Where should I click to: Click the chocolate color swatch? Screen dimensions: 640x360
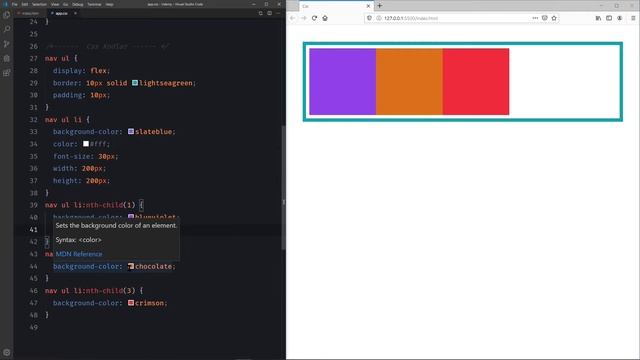[131, 266]
